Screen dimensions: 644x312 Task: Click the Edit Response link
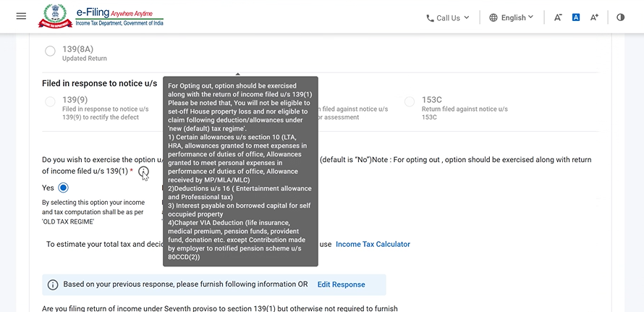tap(341, 284)
